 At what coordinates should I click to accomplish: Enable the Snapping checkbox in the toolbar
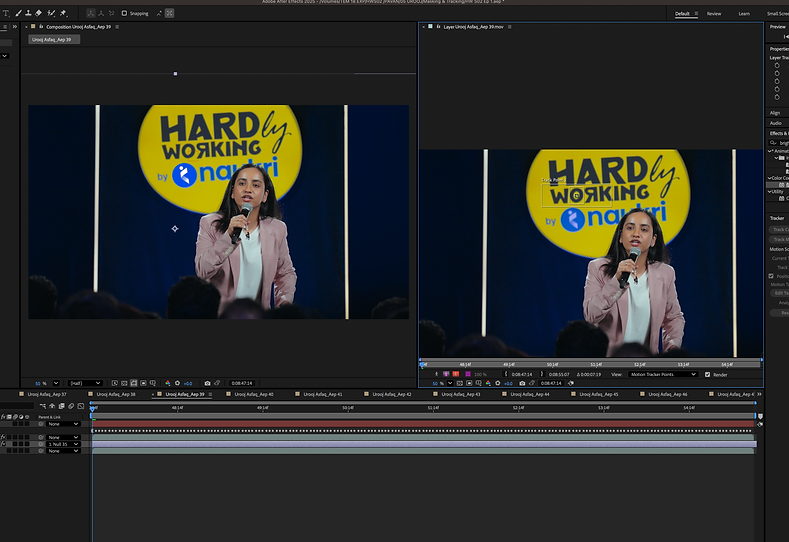[124, 13]
